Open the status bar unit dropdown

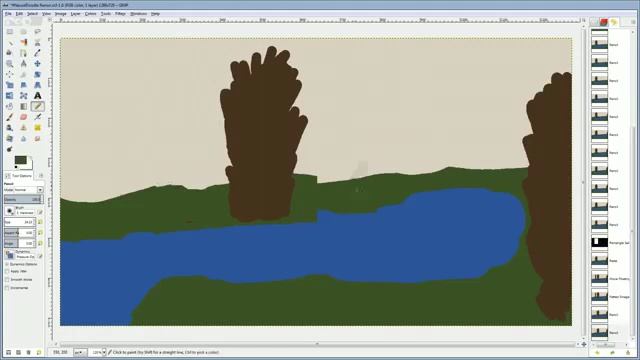[x=80, y=352]
